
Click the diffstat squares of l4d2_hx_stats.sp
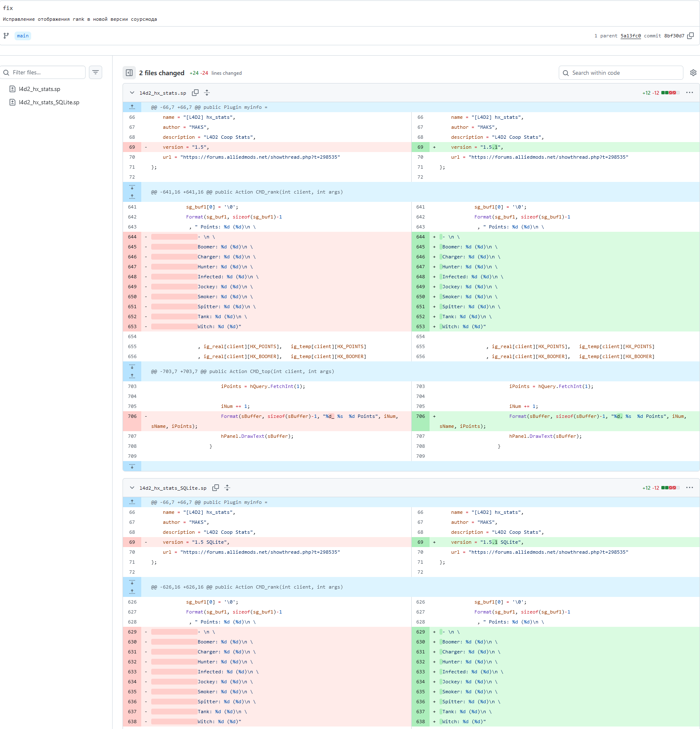pos(670,93)
